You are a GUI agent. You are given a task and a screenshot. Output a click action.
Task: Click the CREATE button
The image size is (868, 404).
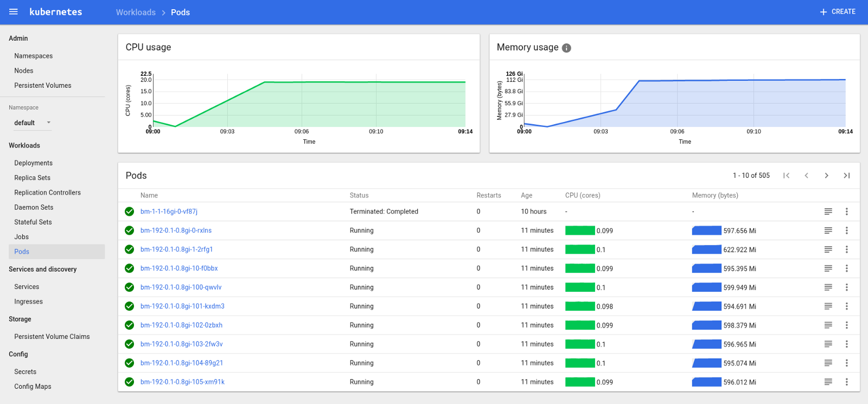(838, 12)
